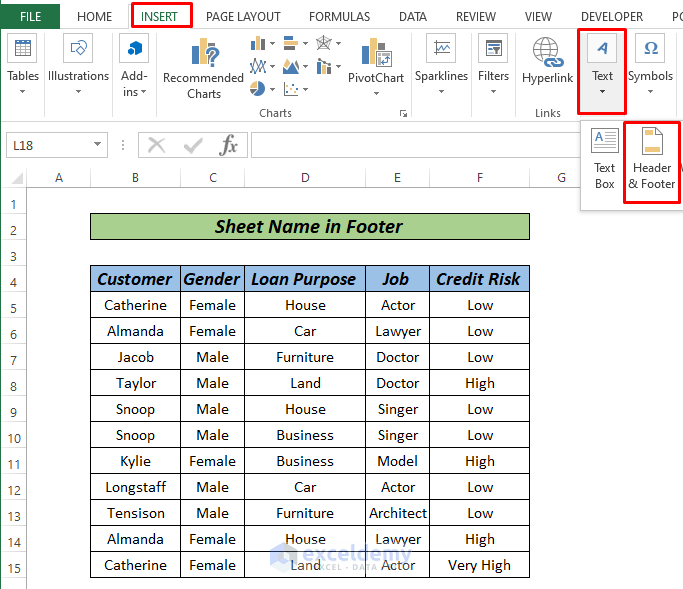Select the 'Tensison' customer cell
Image resolution: width=683 pixels, height=589 pixels.
(x=135, y=513)
